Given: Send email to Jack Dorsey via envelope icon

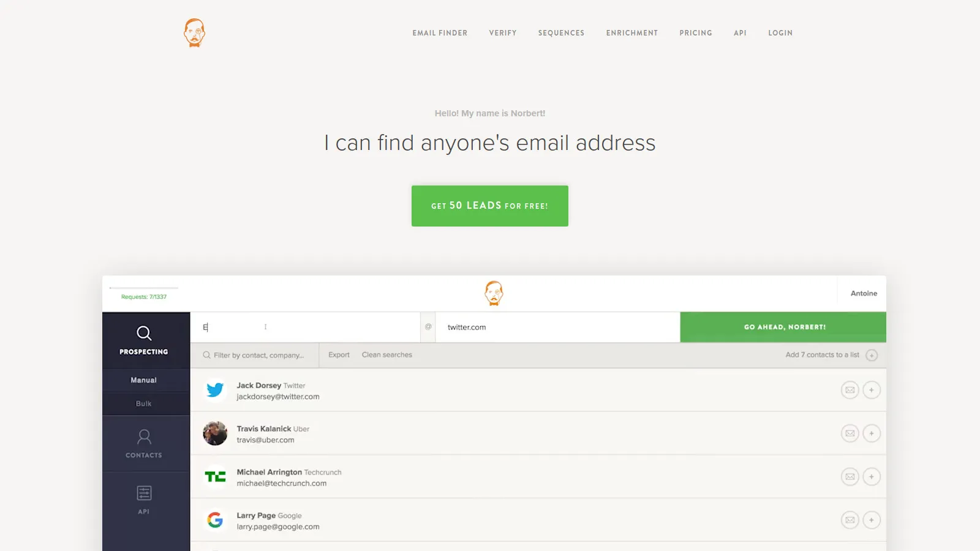Looking at the screenshot, I should click(850, 390).
